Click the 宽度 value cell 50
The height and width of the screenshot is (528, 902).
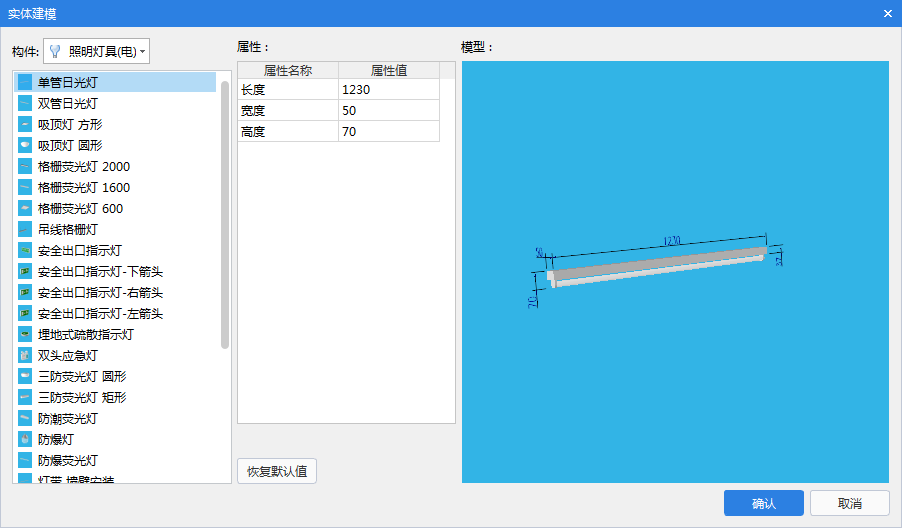(x=388, y=111)
